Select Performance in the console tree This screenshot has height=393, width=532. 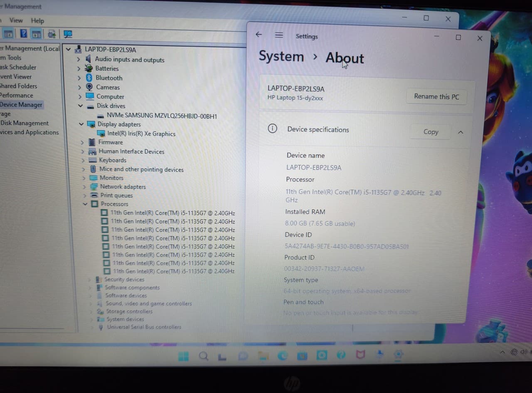[17, 95]
